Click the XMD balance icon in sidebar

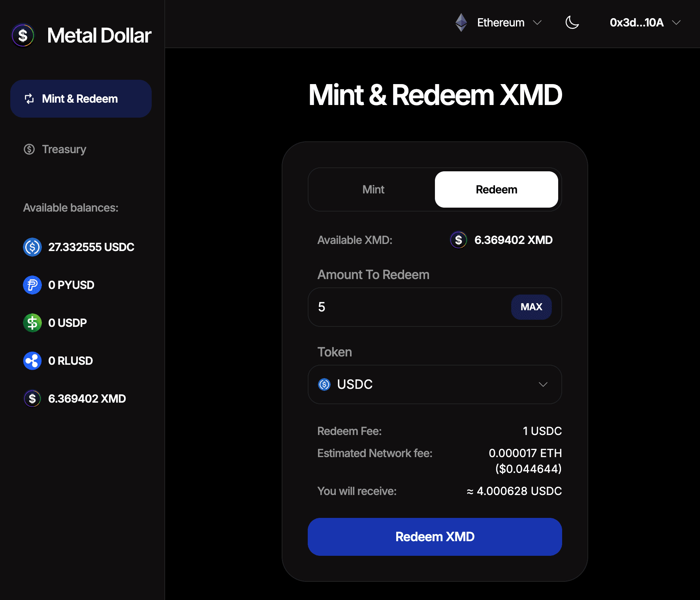[x=32, y=399]
